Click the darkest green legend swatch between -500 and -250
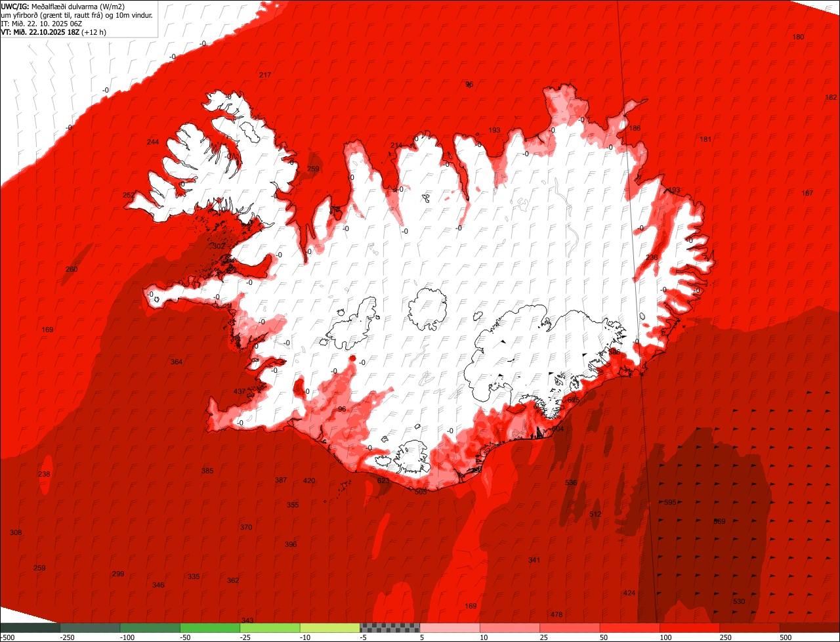This screenshot has width=840, height=642. pos(30,628)
